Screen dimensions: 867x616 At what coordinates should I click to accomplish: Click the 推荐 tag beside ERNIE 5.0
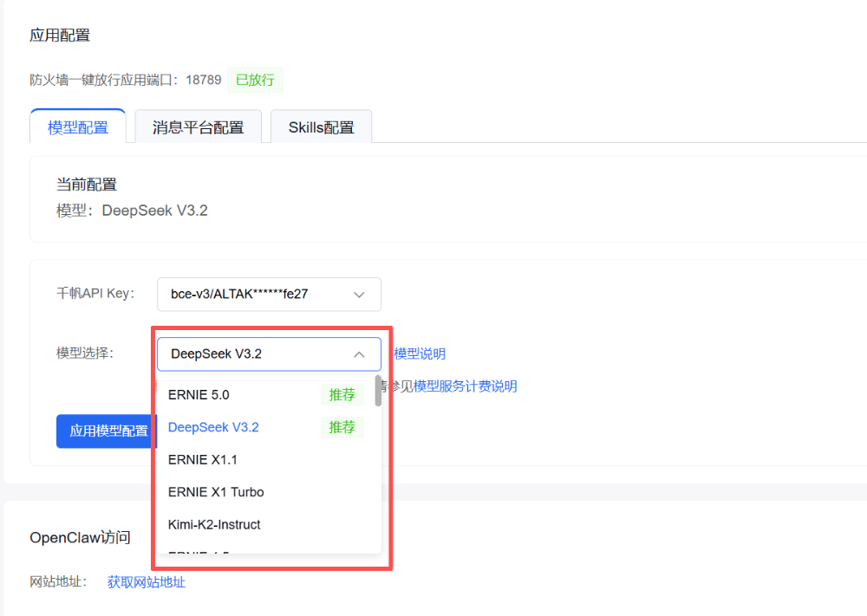tap(342, 395)
